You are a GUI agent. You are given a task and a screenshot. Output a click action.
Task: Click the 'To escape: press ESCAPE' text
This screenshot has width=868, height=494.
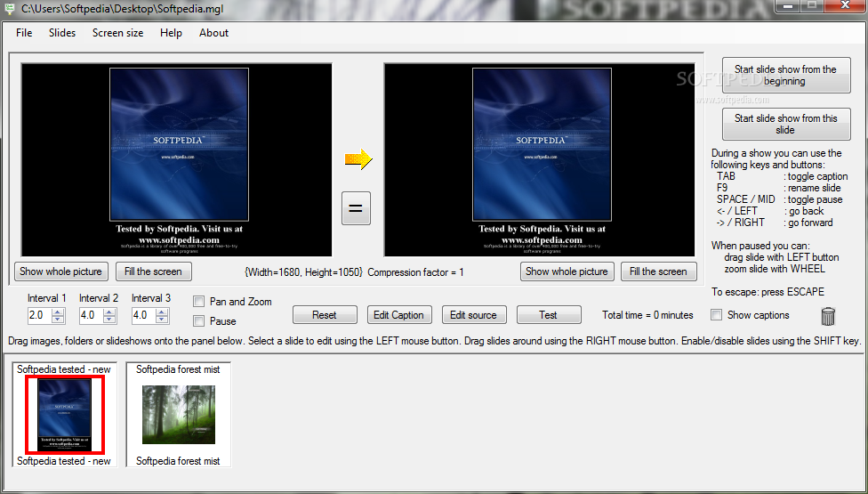click(768, 292)
